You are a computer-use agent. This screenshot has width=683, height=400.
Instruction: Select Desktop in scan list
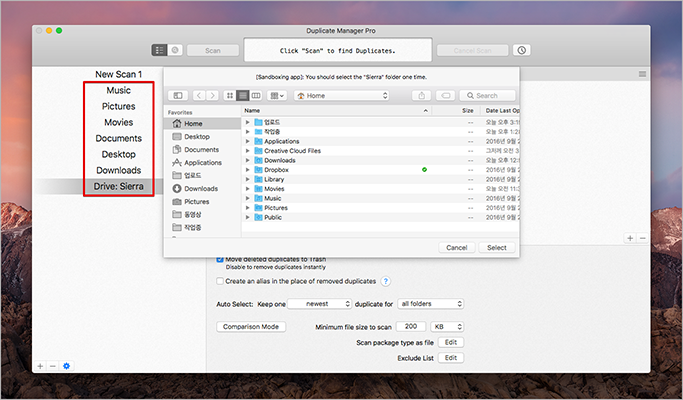[x=118, y=154]
